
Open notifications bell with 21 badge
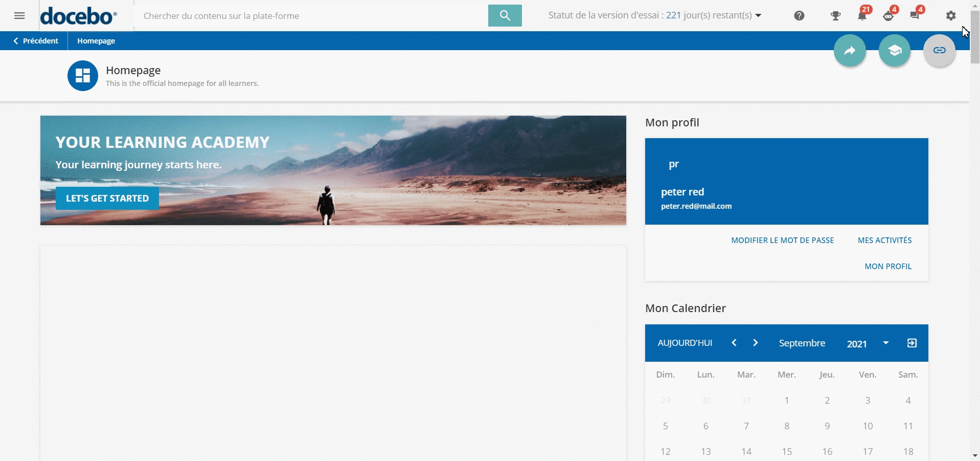[x=862, y=15]
